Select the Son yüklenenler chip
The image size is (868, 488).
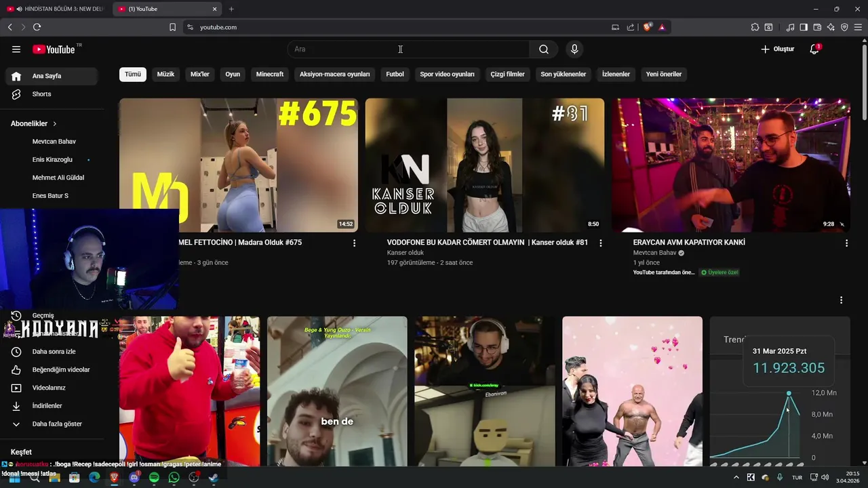tap(564, 74)
